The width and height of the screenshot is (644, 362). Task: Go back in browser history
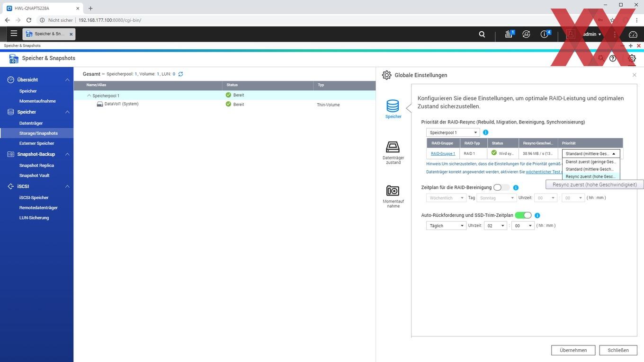point(7,20)
